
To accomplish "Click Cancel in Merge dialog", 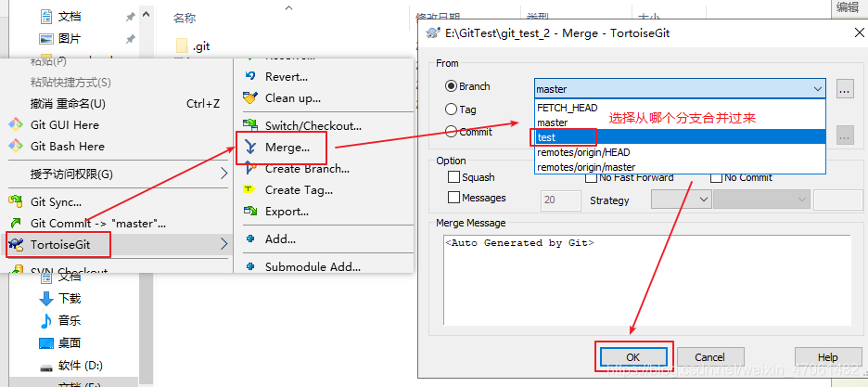I will (x=709, y=357).
